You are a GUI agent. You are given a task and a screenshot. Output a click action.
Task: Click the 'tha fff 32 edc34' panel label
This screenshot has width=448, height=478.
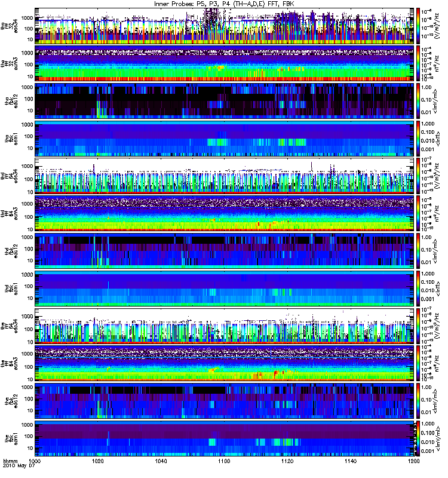tap(10, 26)
